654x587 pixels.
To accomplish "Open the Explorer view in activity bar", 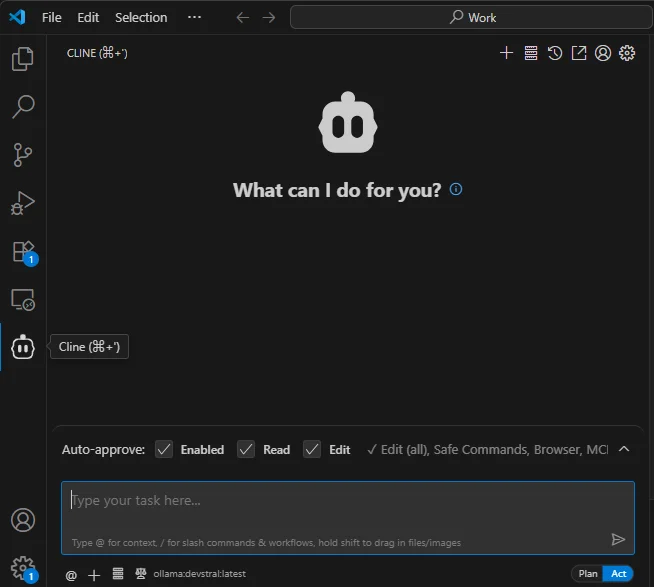I will pyautogui.click(x=23, y=59).
